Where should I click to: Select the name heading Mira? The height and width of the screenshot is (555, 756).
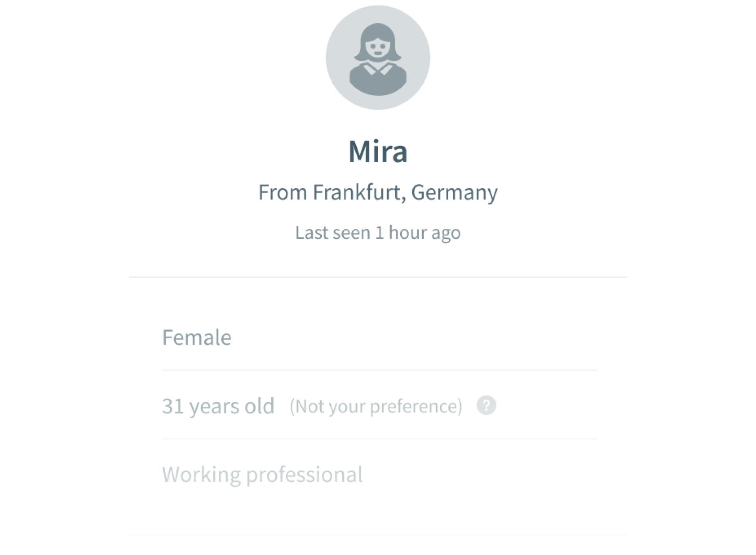coord(378,151)
